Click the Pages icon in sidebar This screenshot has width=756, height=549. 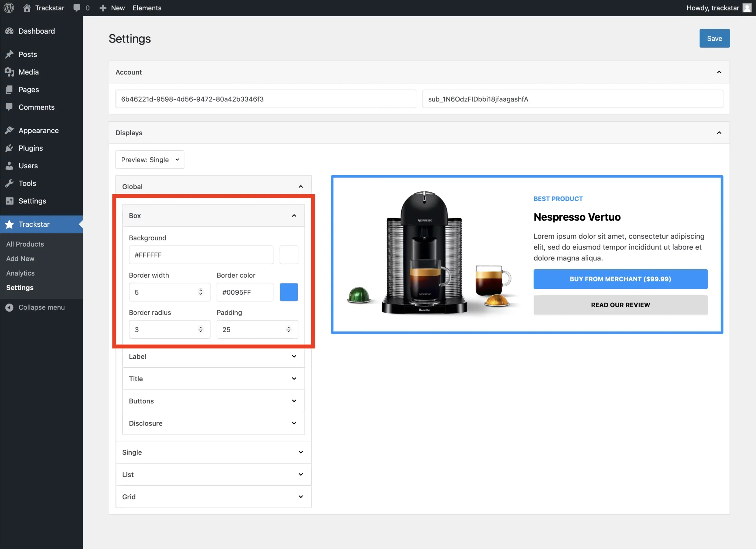click(x=9, y=90)
